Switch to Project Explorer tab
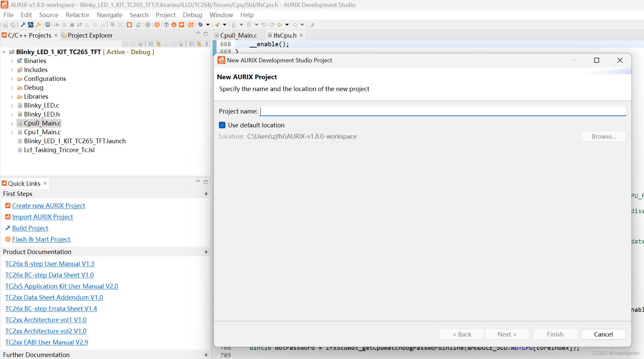This screenshot has height=359, width=644. (x=90, y=35)
